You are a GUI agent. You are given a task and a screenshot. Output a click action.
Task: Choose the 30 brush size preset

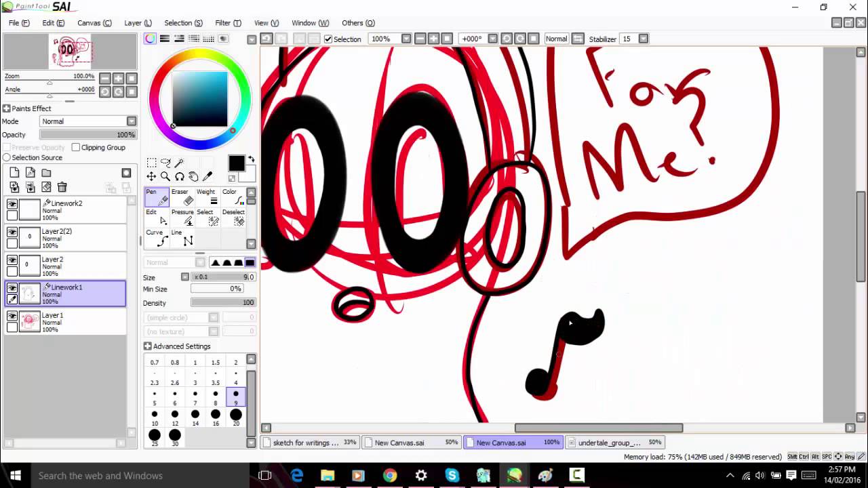pos(175,439)
